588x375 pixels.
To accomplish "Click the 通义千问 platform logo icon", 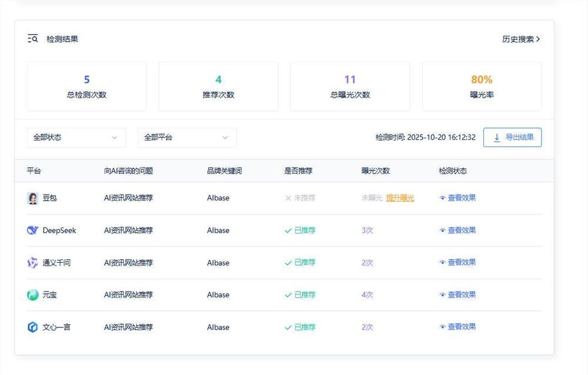I will tap(32, 263).
